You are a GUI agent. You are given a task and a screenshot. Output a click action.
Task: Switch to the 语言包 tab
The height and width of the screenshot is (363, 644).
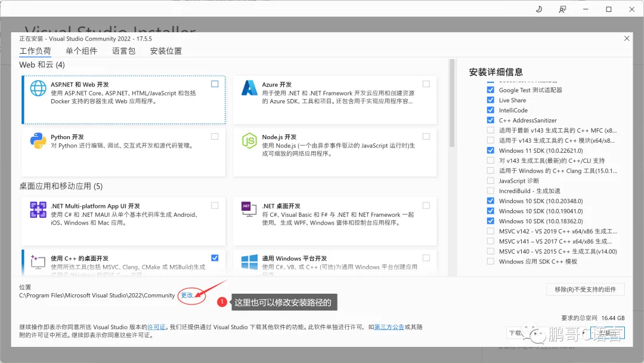coord(123,51)
